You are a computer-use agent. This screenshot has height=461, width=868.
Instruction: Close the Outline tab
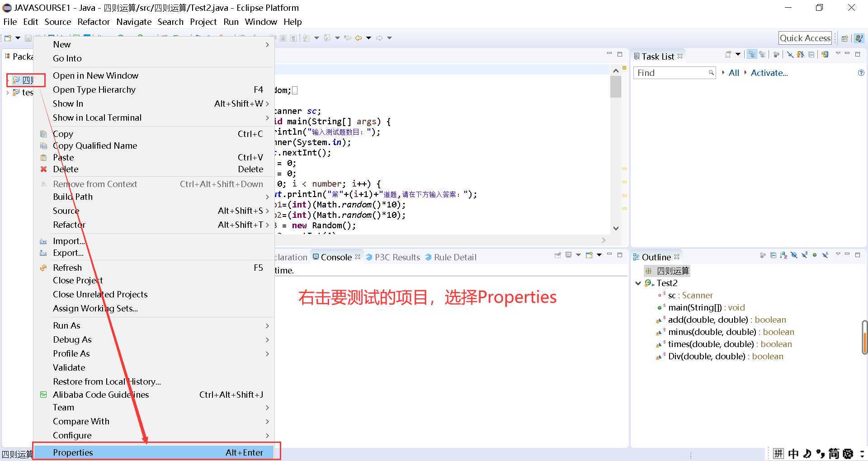[x=677, y=257]
